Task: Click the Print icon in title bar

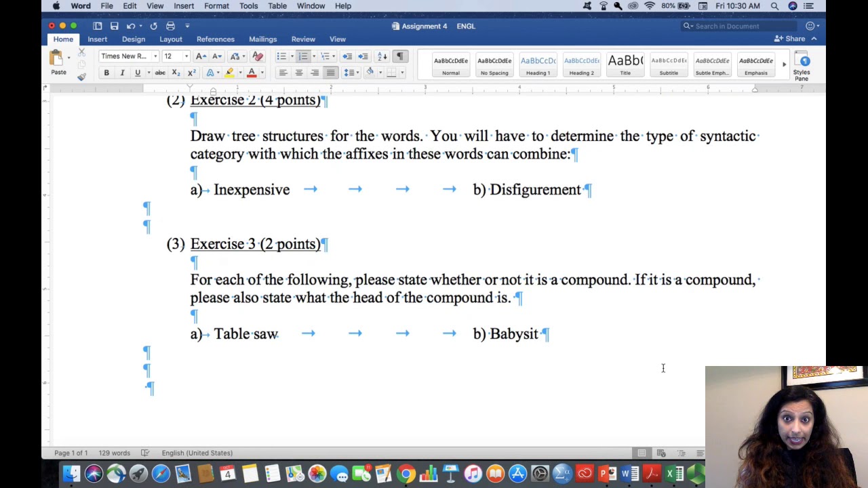Action: [170, 26]
